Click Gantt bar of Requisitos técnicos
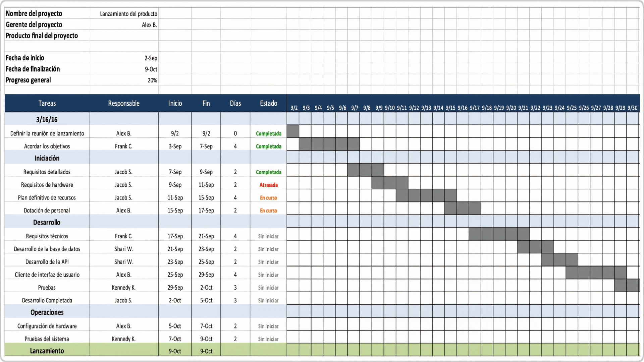This screenshot has height=362, width=644. pos(499,234)
